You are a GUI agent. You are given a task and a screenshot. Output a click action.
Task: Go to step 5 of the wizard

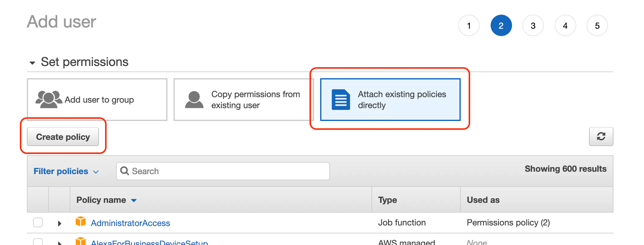pos(597,25)
